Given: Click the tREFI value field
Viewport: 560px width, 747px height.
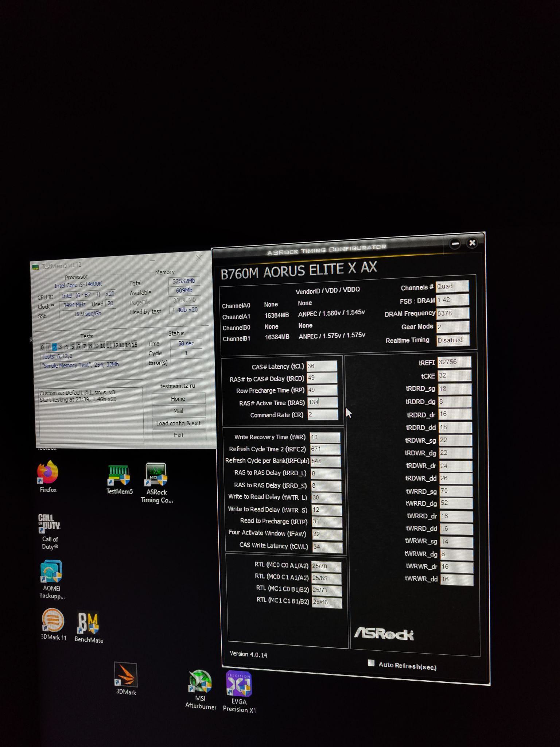Looking at the screenshot, I should click(x=454, y=362).
